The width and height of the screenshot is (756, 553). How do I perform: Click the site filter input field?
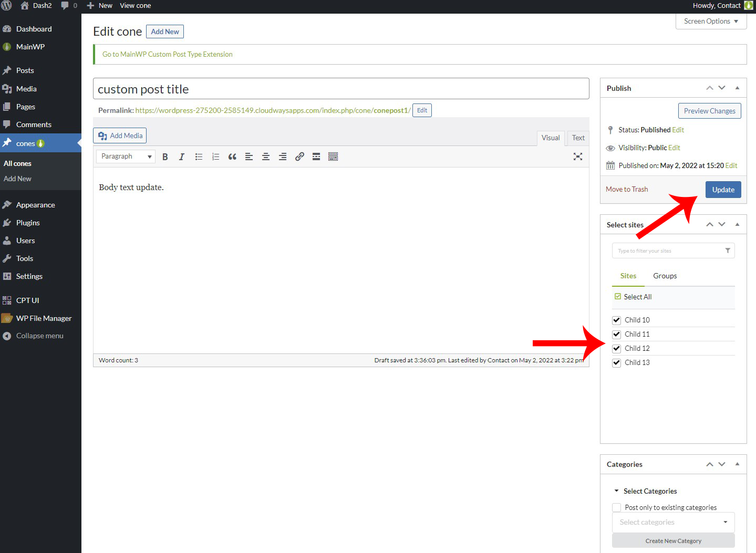tap(667, 251)
